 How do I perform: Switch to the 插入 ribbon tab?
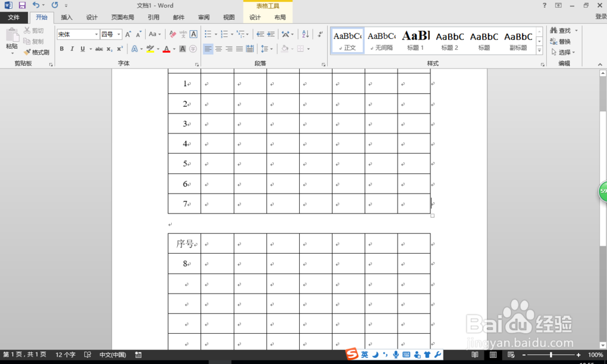point(67,18)
